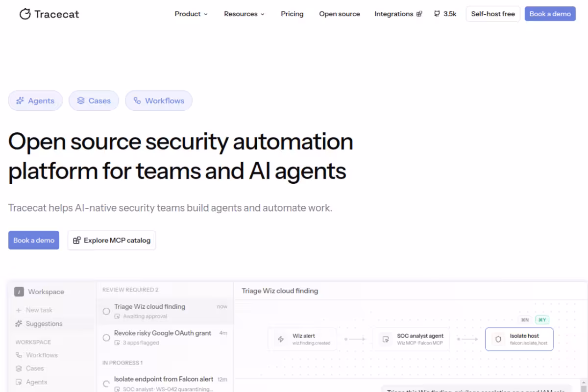This screenshot has height=392, width=588.
Task: Select the Agents pill tab
Action: click(x=35, y=100)
